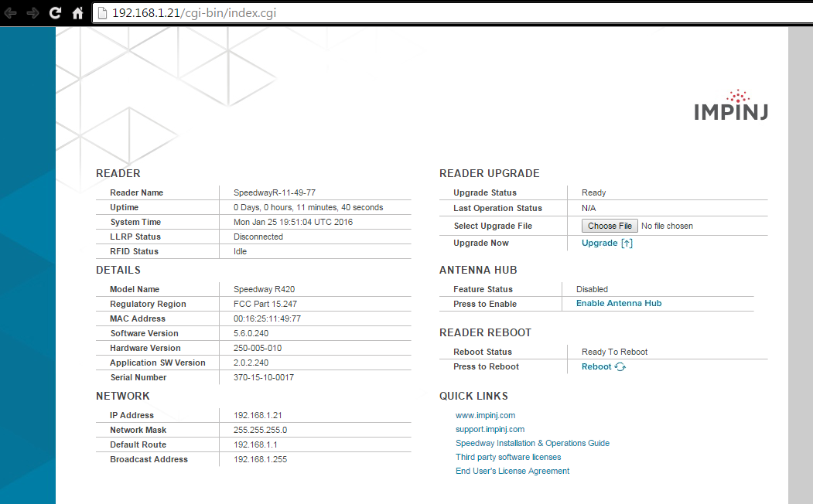Select serial number 370-15-10-0017

tap(264, 377)
